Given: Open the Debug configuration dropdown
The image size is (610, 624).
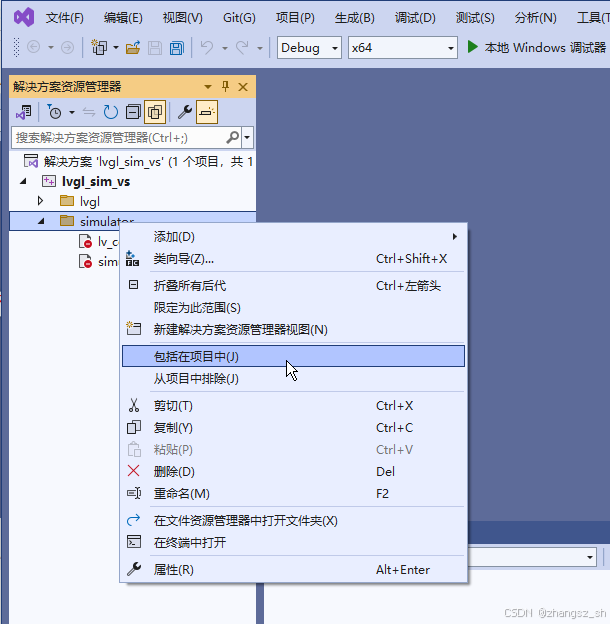Looking at the screenshot, I should 309,48.
